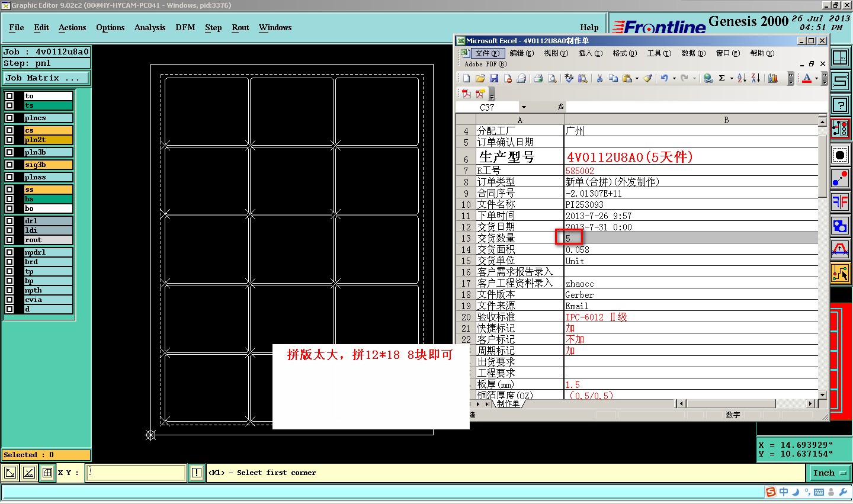Click the S-shaped line icon in right toolbar
The width and height of the screenshot is (853, 504).
840,81
